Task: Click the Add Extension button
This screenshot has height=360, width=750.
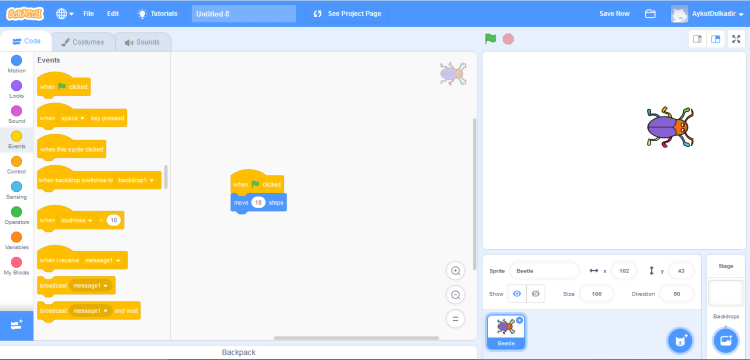Action: (16, 326)
